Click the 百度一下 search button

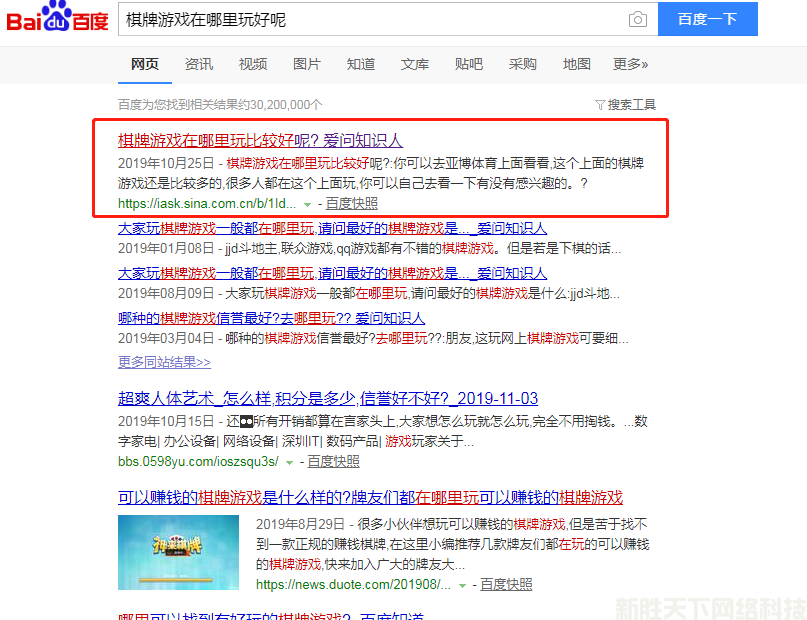(707, 19)
